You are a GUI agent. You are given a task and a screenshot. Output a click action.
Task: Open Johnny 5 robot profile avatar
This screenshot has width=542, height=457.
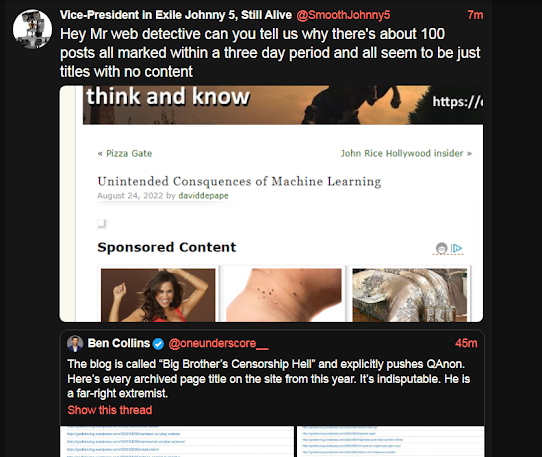pos(32,29)
